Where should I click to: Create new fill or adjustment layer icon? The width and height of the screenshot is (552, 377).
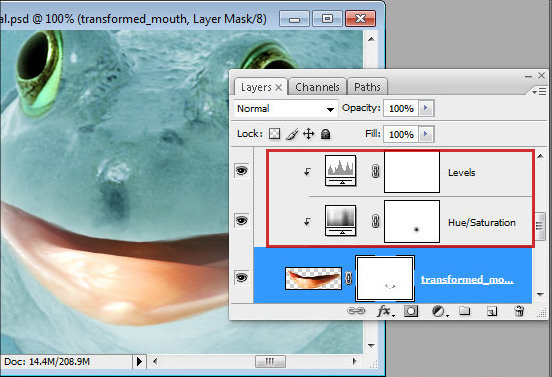coord(439,311)
